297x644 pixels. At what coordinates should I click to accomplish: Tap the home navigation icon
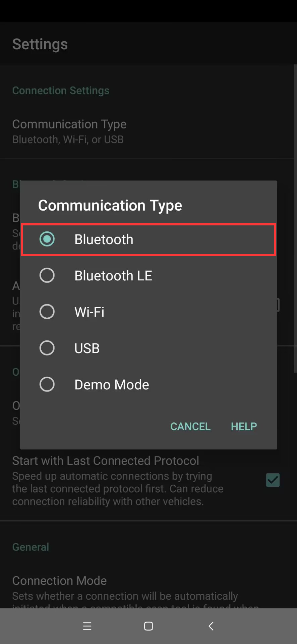(148, 626)
